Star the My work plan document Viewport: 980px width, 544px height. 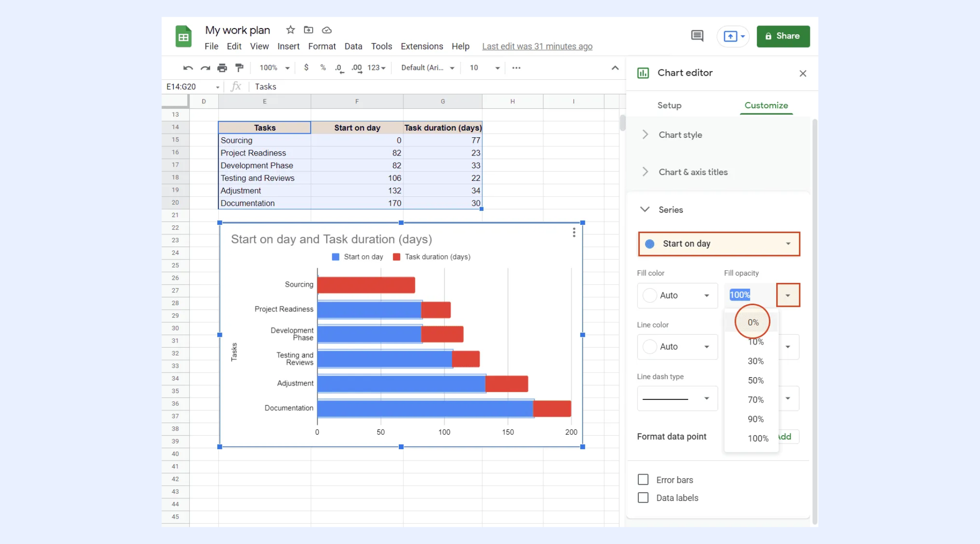point(290,30)
